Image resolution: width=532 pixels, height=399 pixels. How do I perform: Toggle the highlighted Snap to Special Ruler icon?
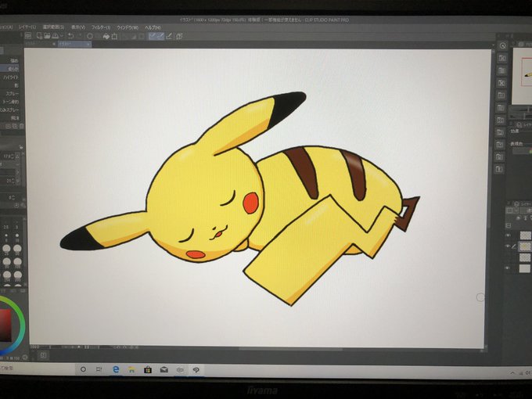coord(160,36)
